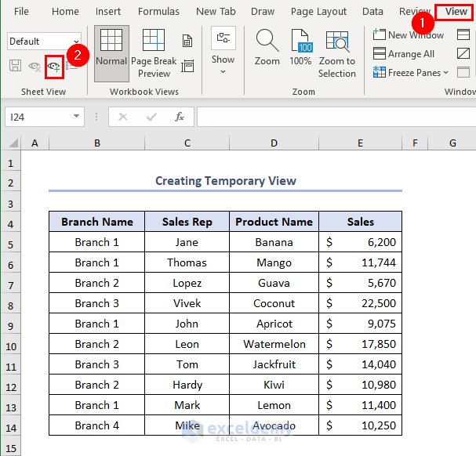Select the cell with 6,200
The image size is (476, 456).
pyautogui.click(x=361, y=242)
